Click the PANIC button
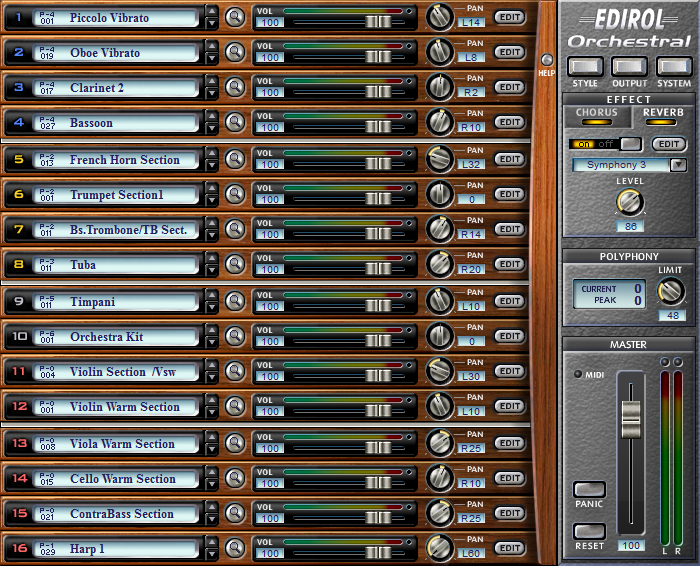700x566 pixels. point(589,489)
